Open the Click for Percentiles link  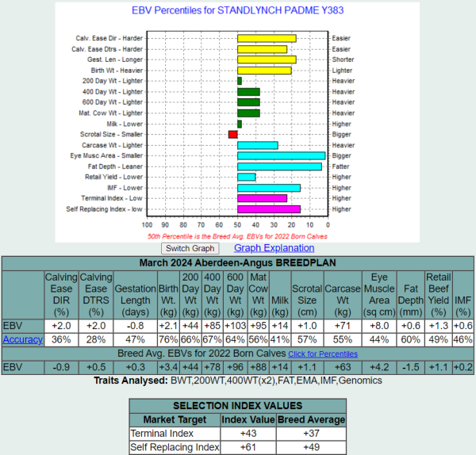pyautogui.click(x=323, y=354)
